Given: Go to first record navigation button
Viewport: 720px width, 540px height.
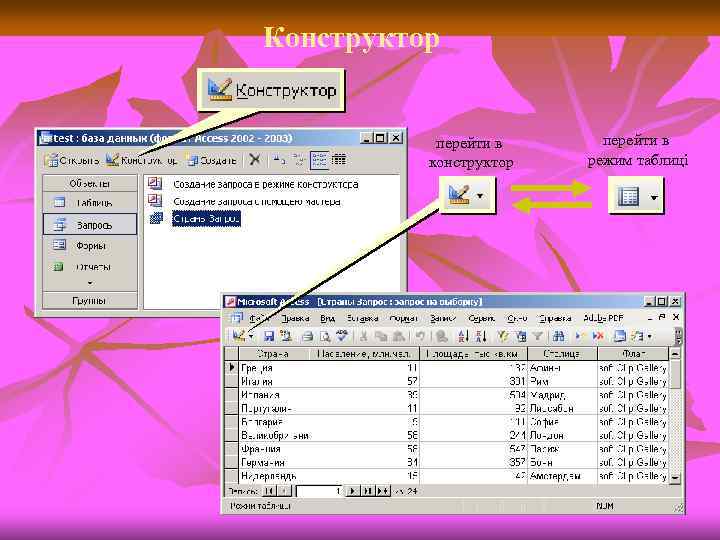Looking at the screenshot, I should (x=269, y=491).
